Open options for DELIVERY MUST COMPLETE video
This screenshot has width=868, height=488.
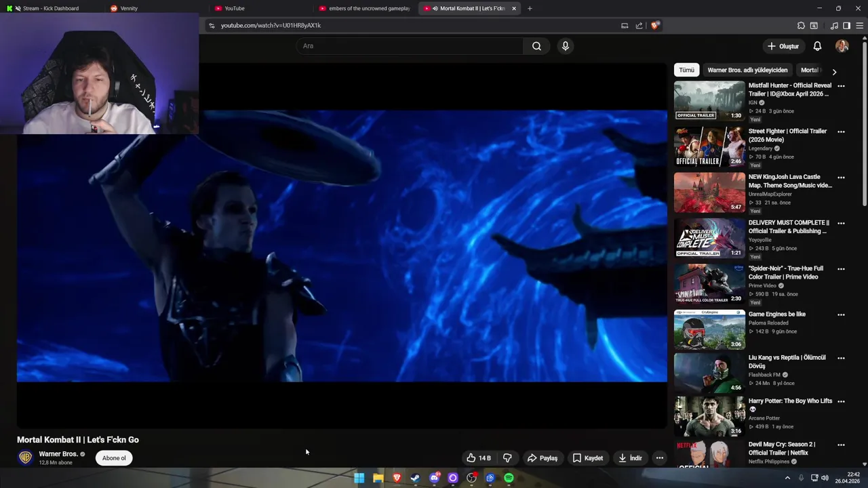tap(841, 223)
